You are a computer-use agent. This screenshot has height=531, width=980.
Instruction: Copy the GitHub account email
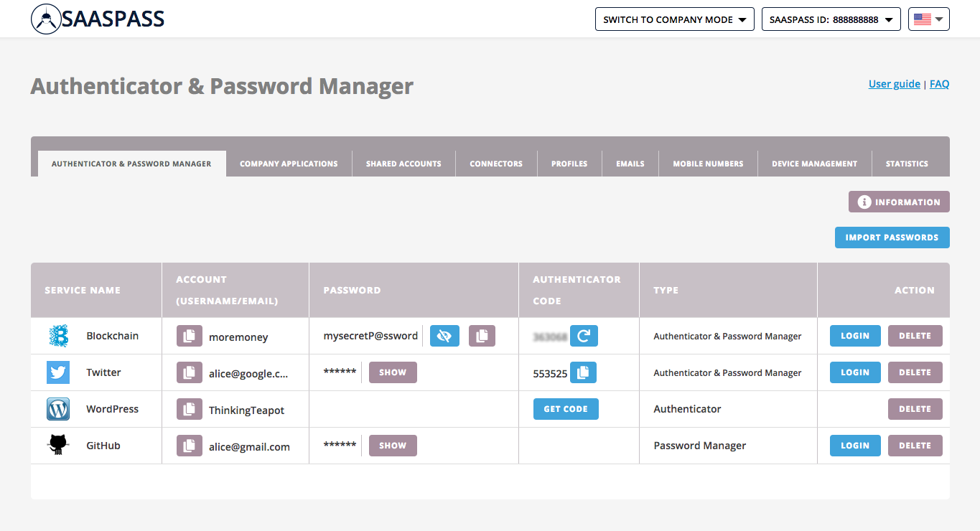tap(189, 446)
